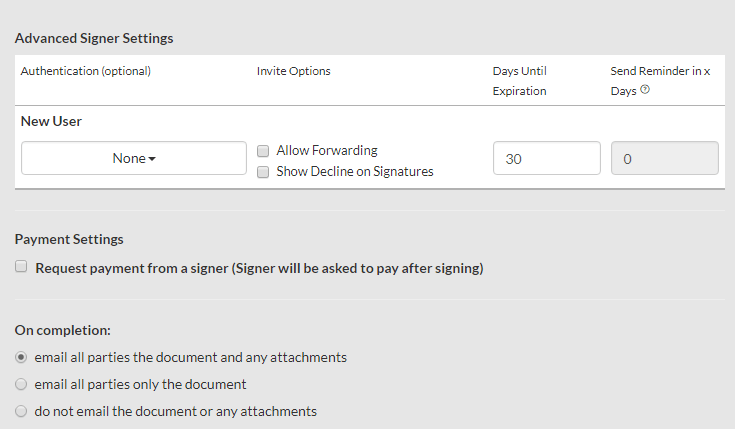Select email all parties document and attachments

pyautogui.click(x=21, y=357)
